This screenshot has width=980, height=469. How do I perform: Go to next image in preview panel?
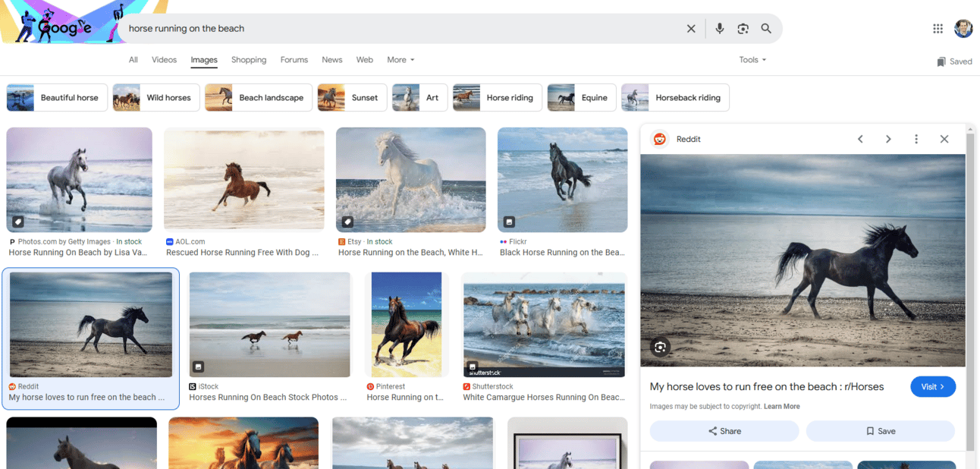pyautogui.click(x=888, y=139)
